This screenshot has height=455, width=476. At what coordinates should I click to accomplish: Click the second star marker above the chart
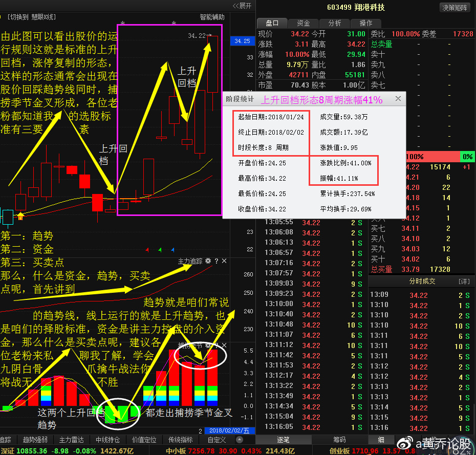tap(174, 23)
